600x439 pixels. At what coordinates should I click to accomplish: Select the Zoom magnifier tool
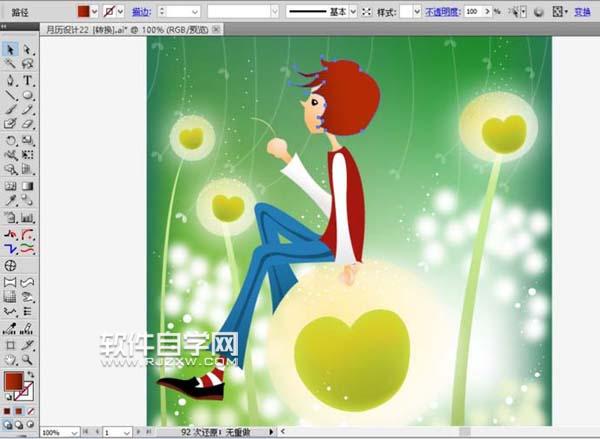[x=27, y=358]
